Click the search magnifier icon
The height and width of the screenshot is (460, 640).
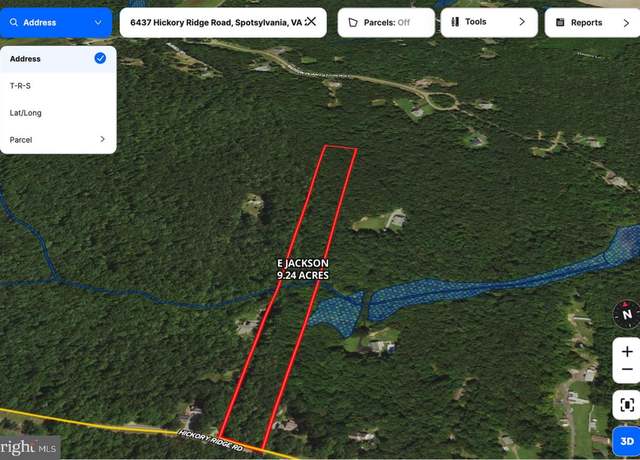[13, 22]
